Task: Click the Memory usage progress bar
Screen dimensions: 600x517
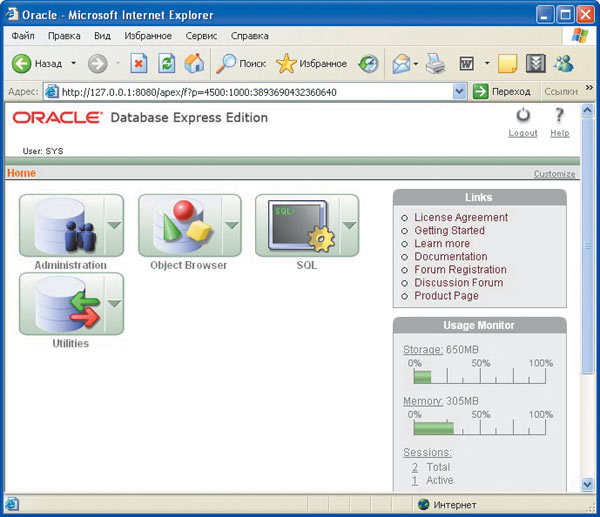Action: coord(479,428)
